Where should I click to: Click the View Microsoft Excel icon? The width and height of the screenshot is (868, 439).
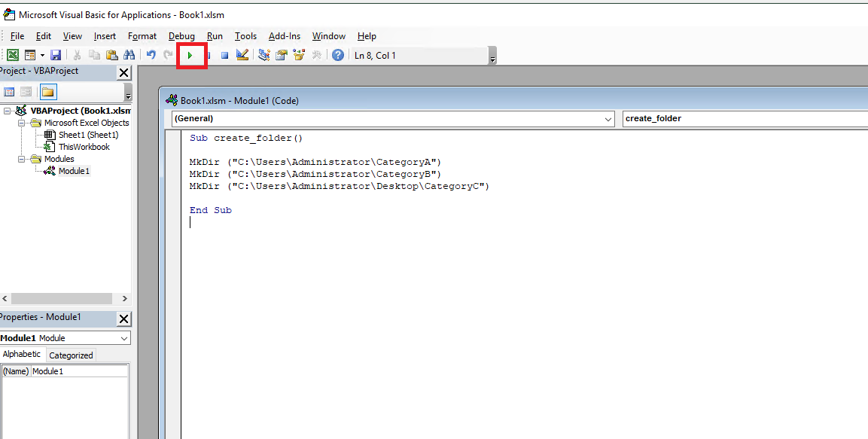pyautogui.click(x=13, y=55)
